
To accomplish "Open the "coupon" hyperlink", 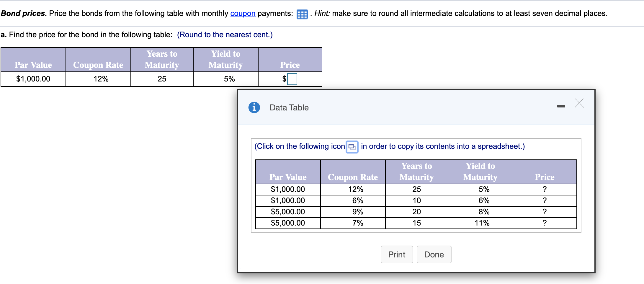I will (243, 14).
